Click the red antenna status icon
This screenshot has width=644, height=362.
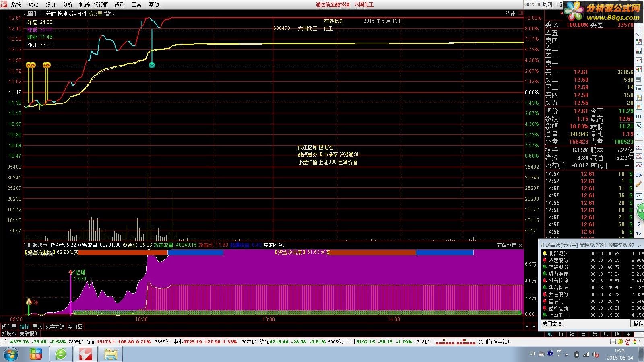pos(627,342)
